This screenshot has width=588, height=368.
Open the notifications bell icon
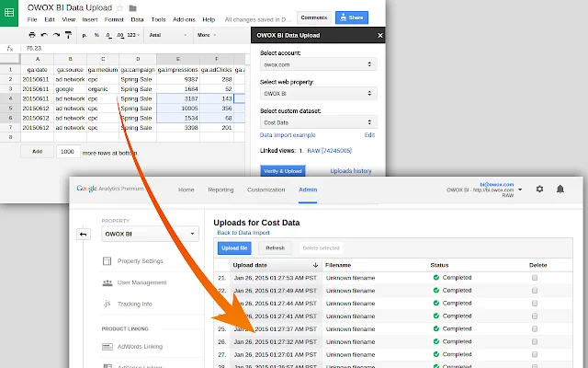560,190
